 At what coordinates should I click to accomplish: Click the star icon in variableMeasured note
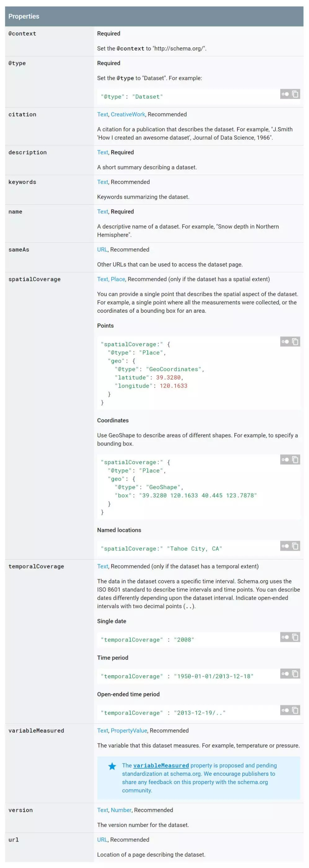[112, 767]
